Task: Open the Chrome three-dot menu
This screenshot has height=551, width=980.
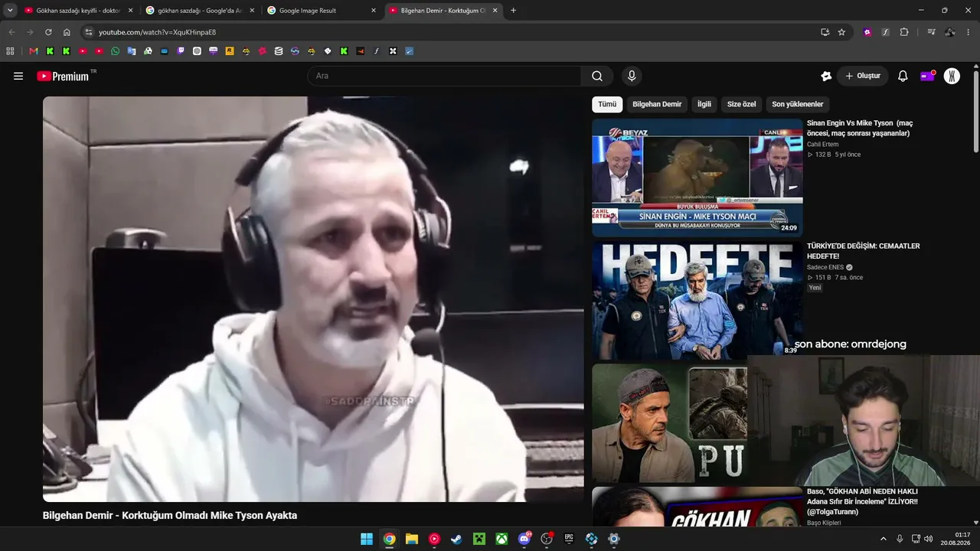Action: [x=969, y=32]
